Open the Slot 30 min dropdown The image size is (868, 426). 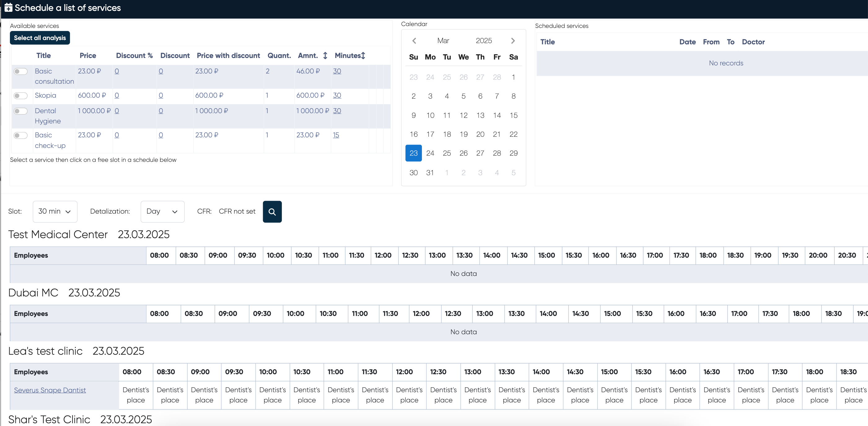(x=55, y=211)
